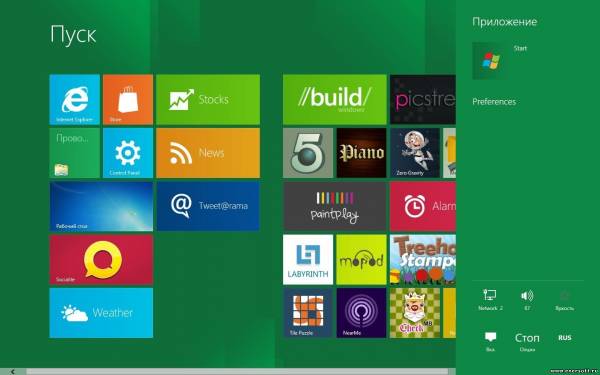
Task: Open the News RSS tile
Action: [x=208, y=153]
